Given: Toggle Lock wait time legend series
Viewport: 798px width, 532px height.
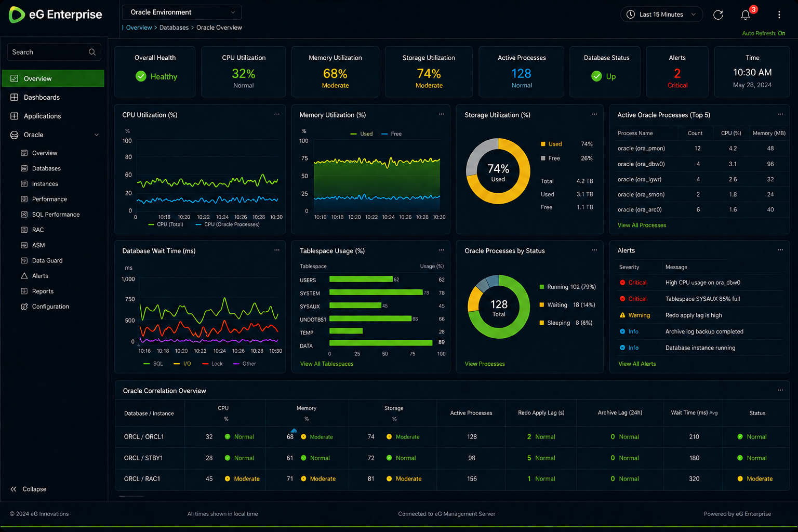Looking at the screenshot, I should [x=212, y=364].
